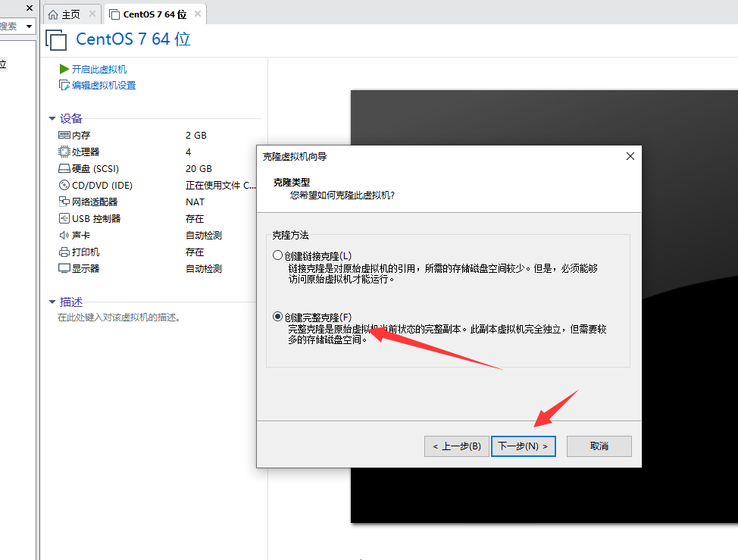The height and width of the screenshot is (560, 738).
Task: Select the 显示器 display label
Action: (86, 269)
